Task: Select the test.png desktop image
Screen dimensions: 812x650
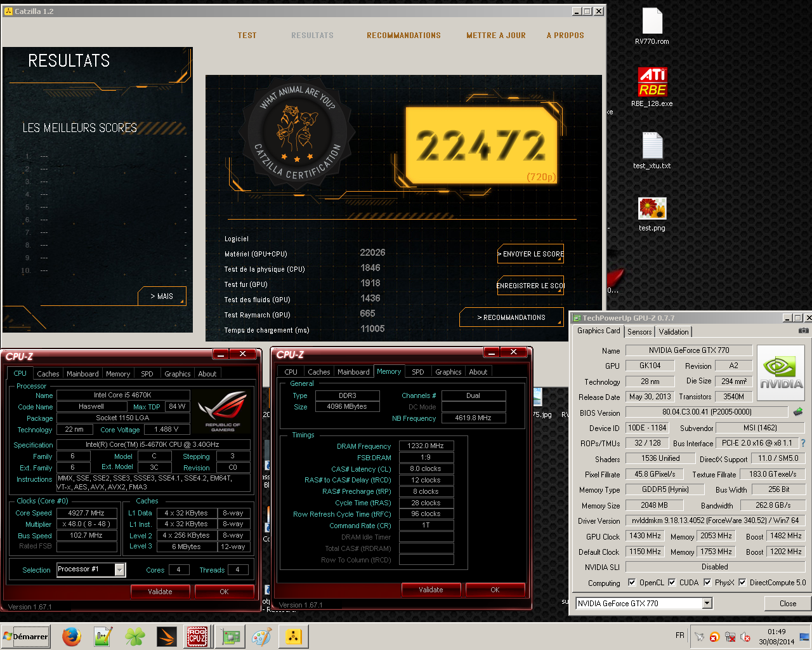Action: 652,214
